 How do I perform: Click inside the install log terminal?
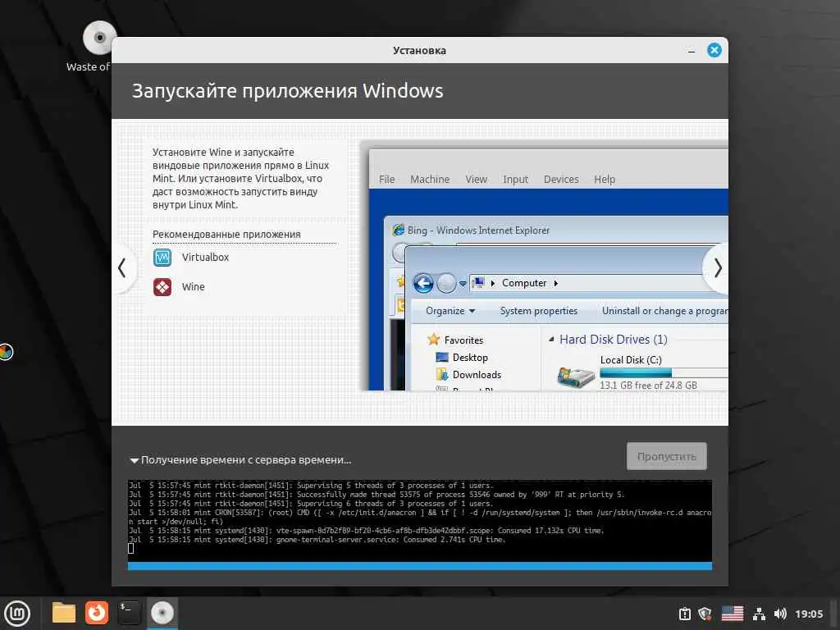(x=420, y=520)
